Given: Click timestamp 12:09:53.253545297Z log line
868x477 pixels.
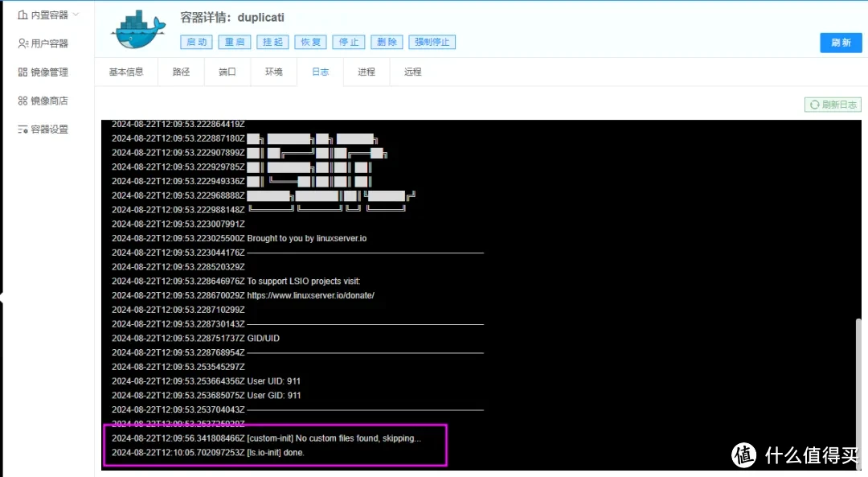Looking at the screenshot, I should [x=178, y=367].
